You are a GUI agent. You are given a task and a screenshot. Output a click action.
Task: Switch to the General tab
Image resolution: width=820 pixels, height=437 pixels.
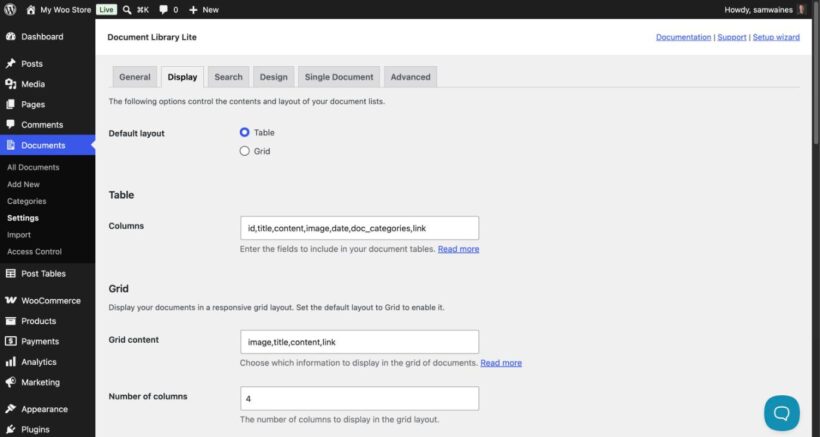[134, 77]
